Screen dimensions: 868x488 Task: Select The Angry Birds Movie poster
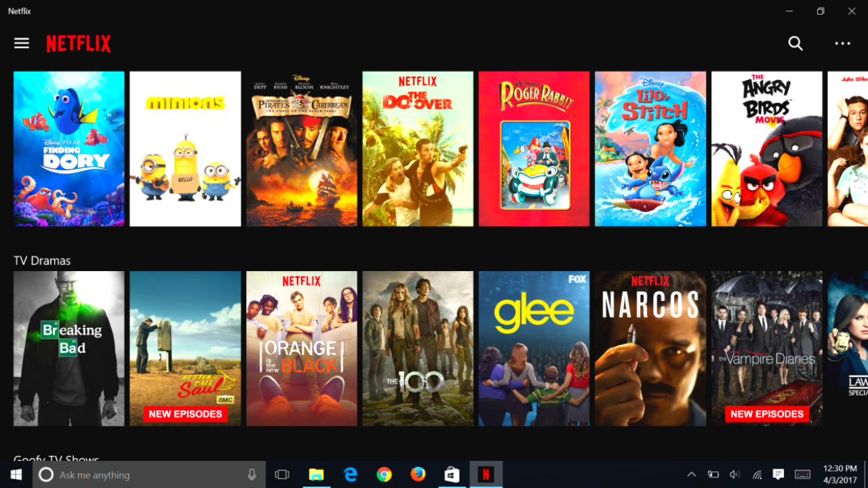(x=767, y=149)
